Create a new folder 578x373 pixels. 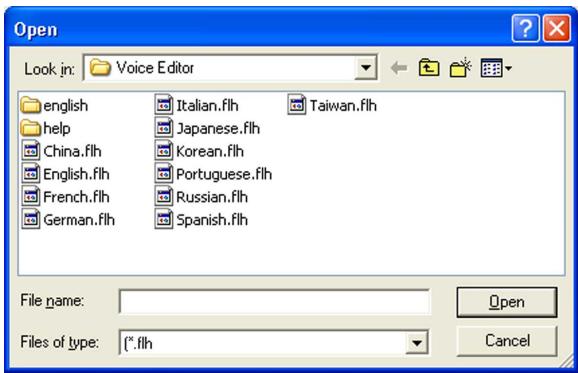[x=460, y=67]
